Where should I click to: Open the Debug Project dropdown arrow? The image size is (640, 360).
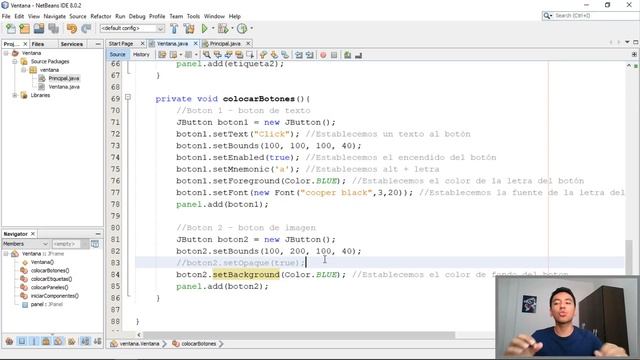232,28
